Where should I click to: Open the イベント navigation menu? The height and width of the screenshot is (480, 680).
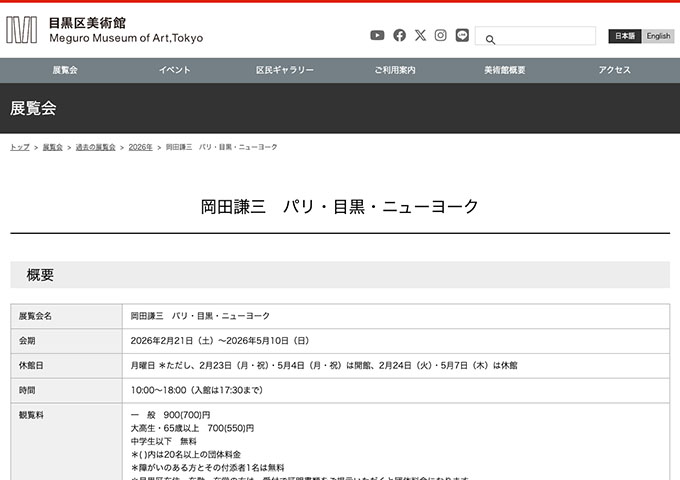tap(174, 70)
